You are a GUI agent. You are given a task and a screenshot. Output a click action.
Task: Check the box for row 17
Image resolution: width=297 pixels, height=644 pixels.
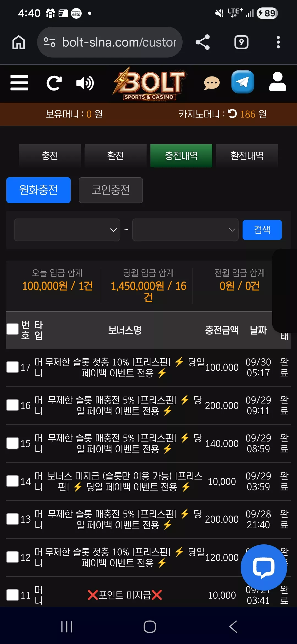[x=13, y=367]
